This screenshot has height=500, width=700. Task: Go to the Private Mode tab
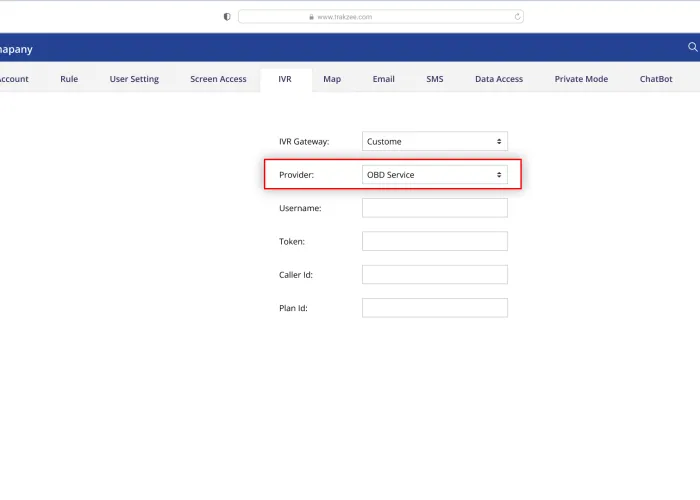(581, 79)
